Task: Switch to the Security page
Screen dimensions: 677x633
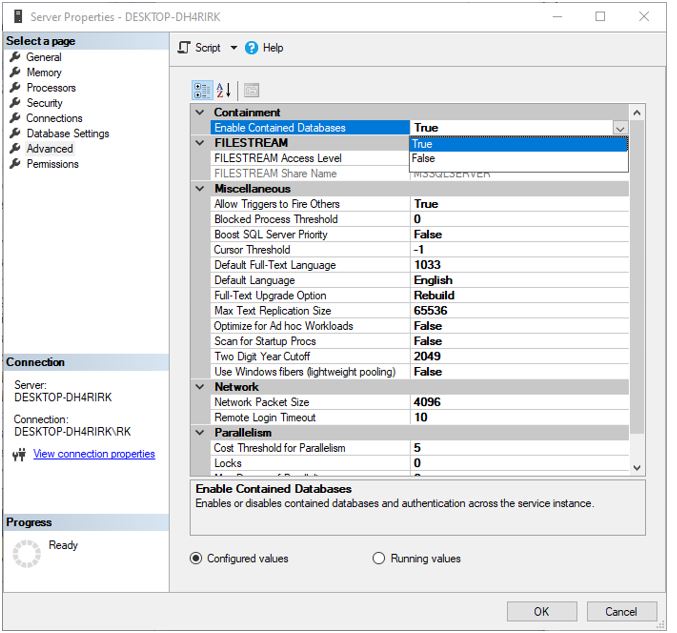Action: [x=44, y=103]
